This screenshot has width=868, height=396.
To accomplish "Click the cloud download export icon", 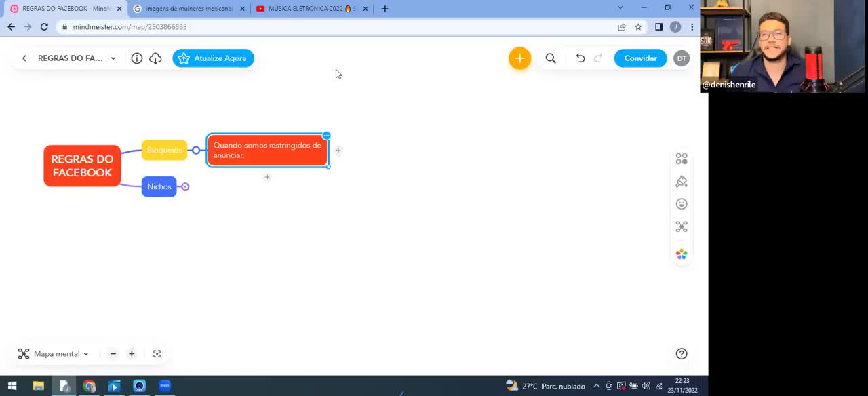I will pos(155,58).
